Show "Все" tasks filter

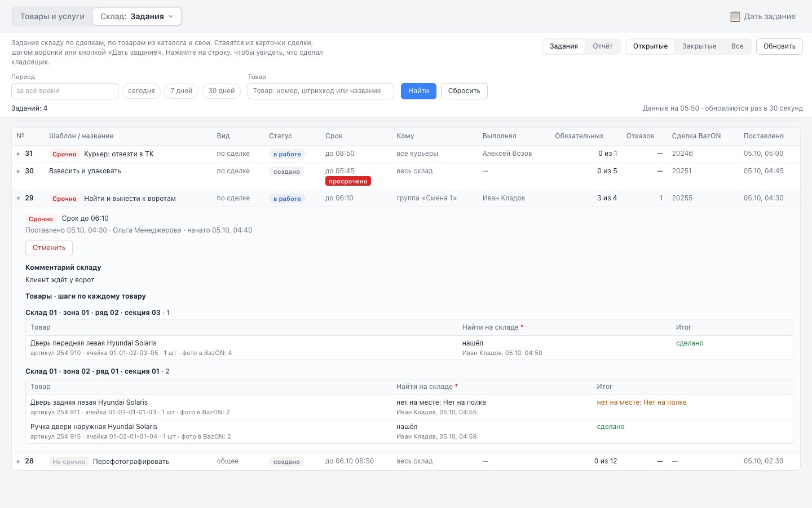(737, 46)
